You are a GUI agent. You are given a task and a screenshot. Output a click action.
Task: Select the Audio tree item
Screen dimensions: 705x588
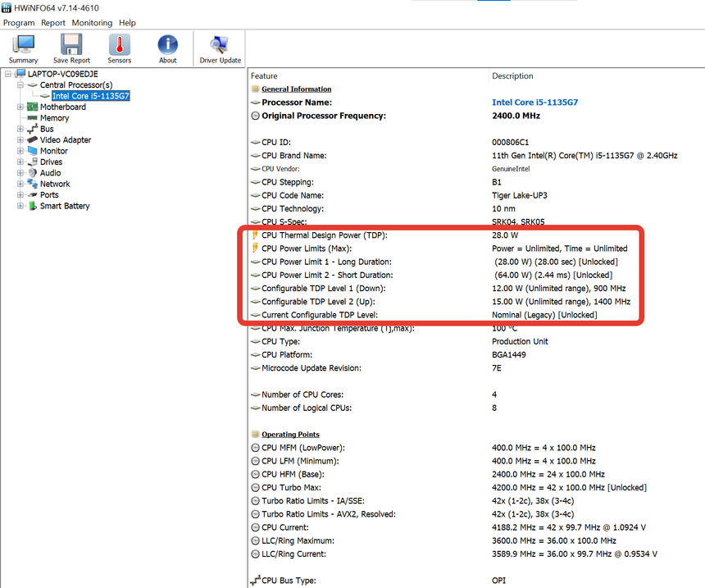coord(50,173)
